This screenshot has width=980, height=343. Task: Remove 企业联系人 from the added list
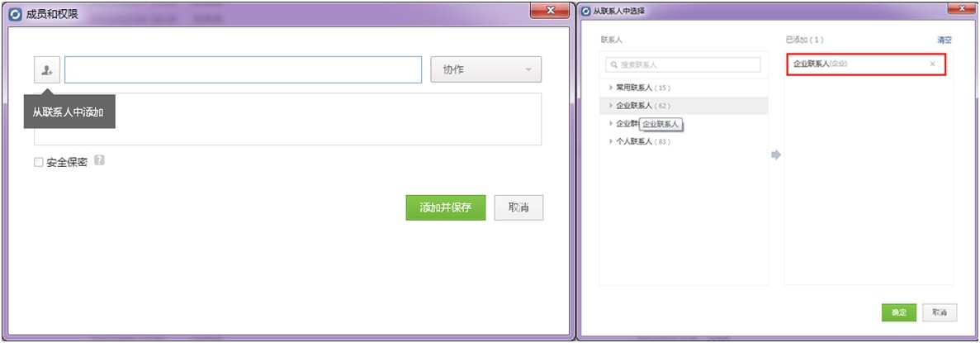932,64
